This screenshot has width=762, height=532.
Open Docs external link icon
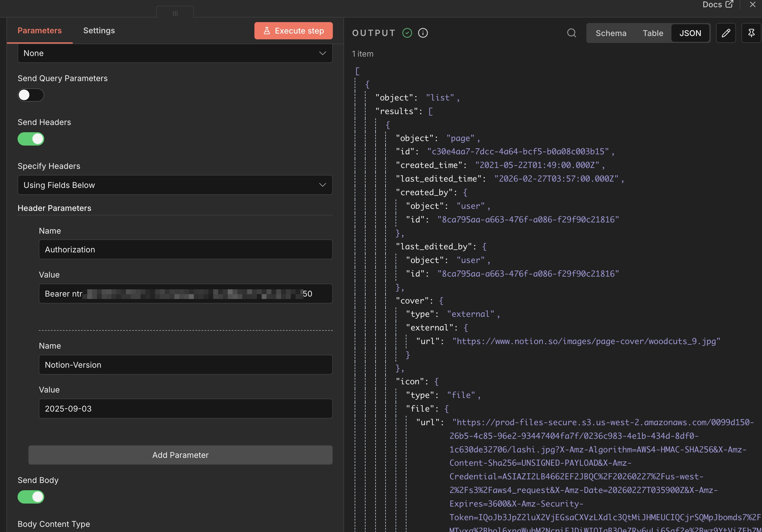click(729, 4)
